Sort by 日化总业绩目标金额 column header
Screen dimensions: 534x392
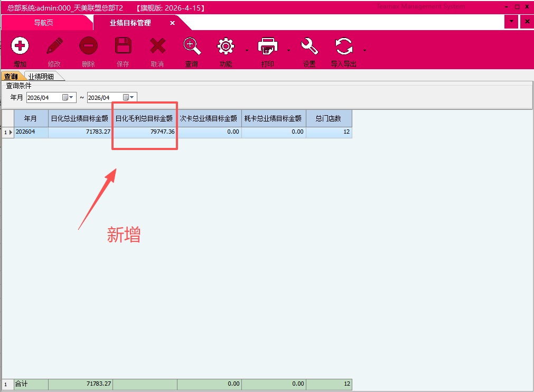coord(80,118)
